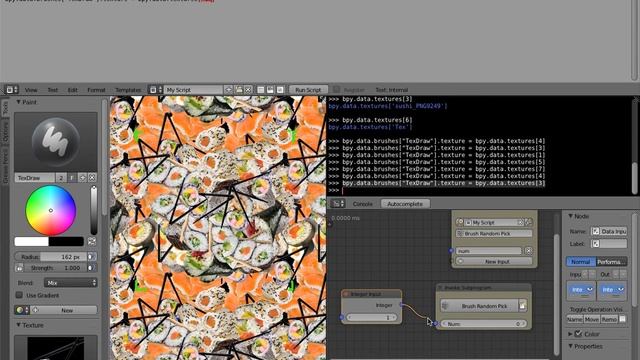Open the Console menu

click(362, 204)
